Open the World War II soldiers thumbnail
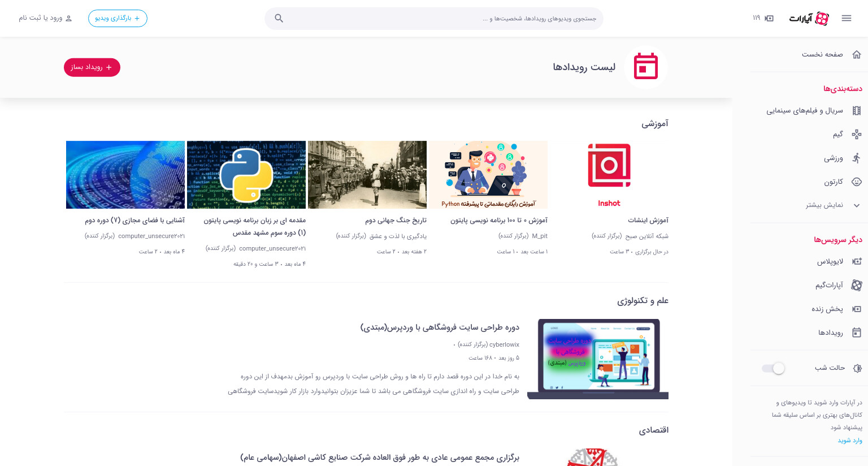Viewport: 868px width, 466px height. [x=367, y=175]
